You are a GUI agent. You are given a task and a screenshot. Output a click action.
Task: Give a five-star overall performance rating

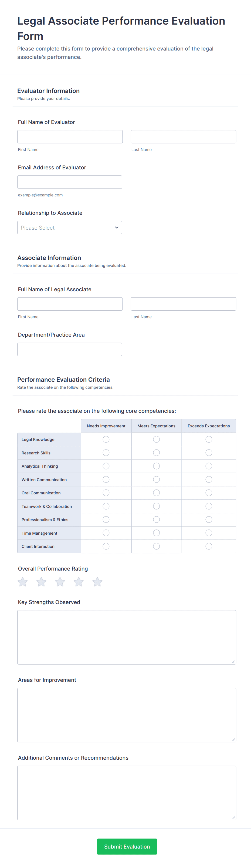[x=97, y=582]
